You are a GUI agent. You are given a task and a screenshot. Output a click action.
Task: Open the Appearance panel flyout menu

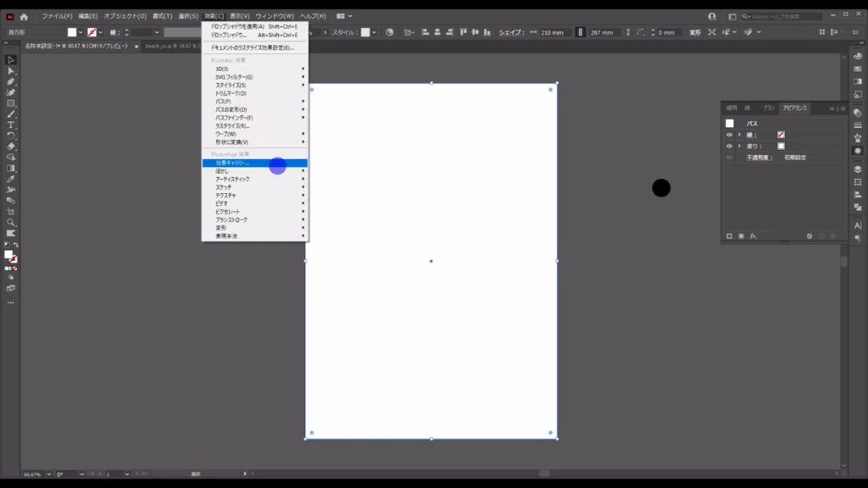843,108
